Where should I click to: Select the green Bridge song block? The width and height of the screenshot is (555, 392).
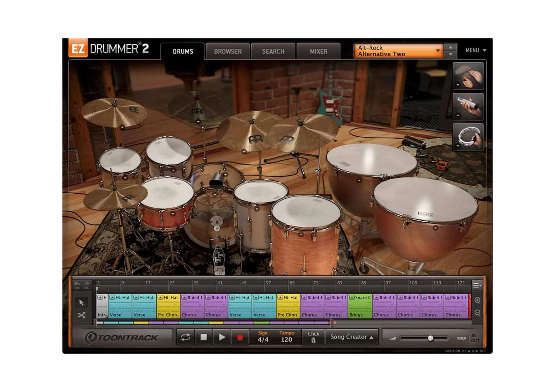click(360, 306)
